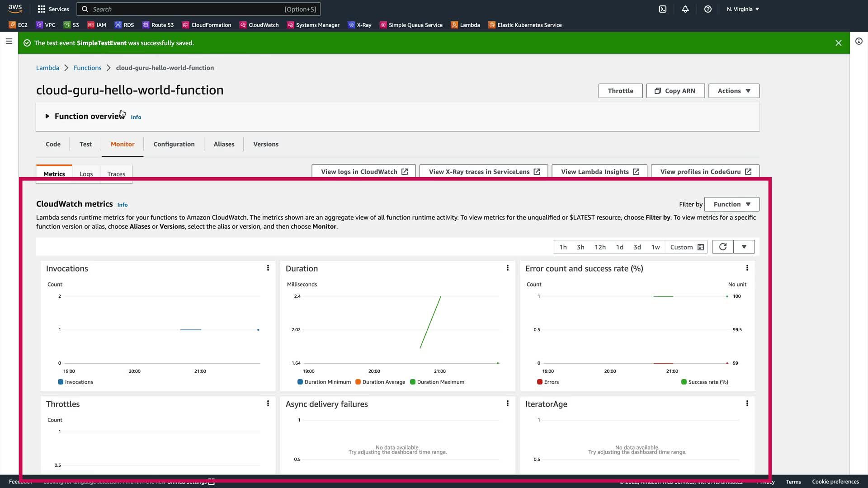
Task: Open the Actions dropdown menu
Action: click(733, 91)
